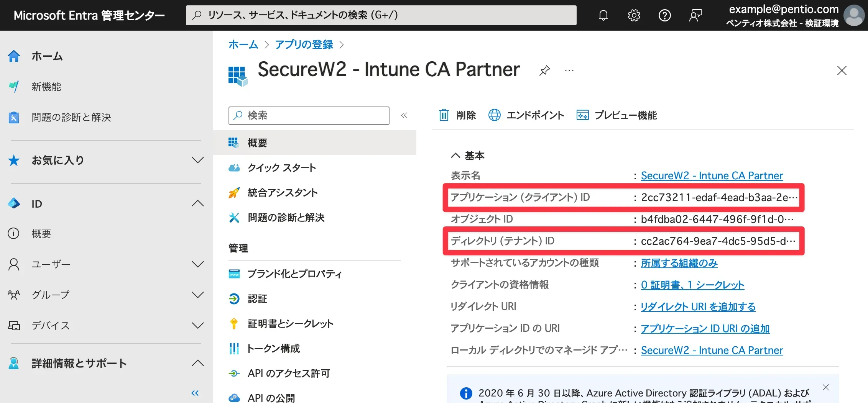This screenshot has height=403, width=868.
Task: Collapse the 基本 essentials section
Action: [x=455, y=156]
